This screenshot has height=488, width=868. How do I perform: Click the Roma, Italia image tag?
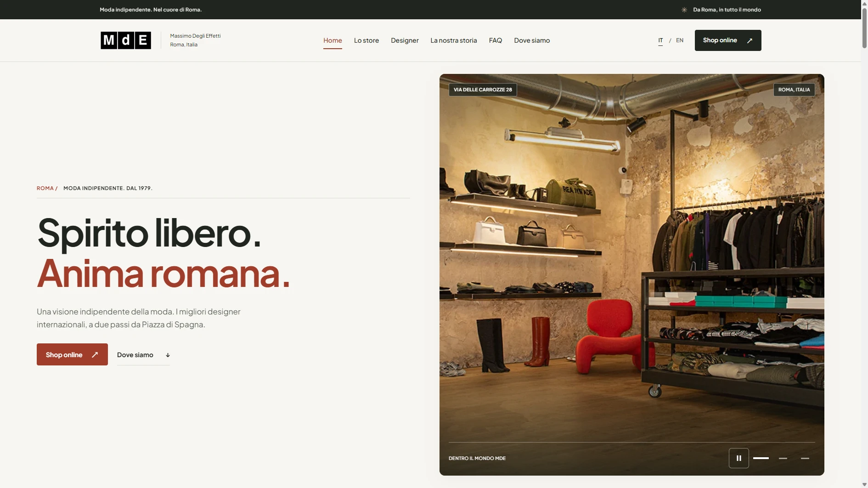[794, 90]
